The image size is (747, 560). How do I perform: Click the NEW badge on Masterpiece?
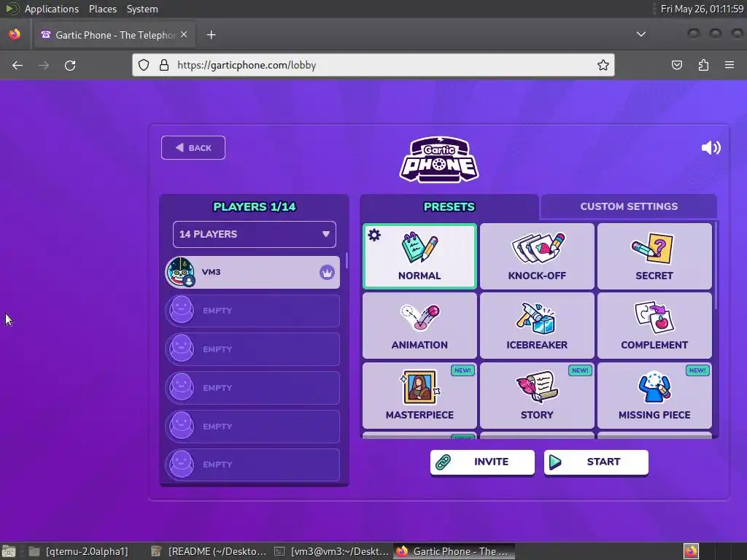click(462, 370)
